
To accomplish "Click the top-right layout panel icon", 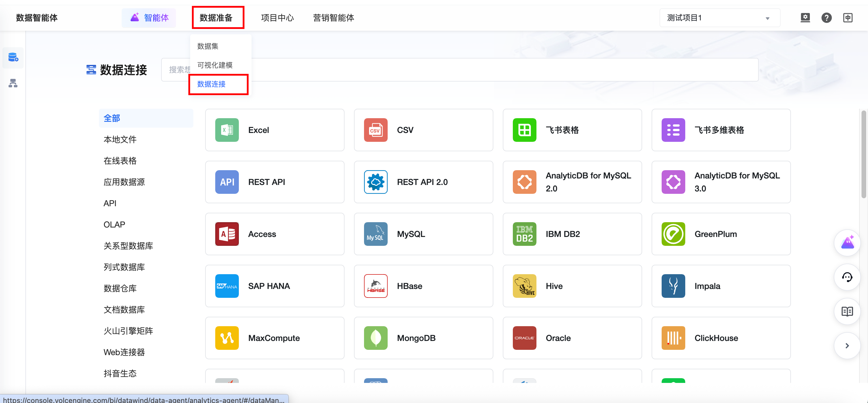I will [x=847, y=17].
